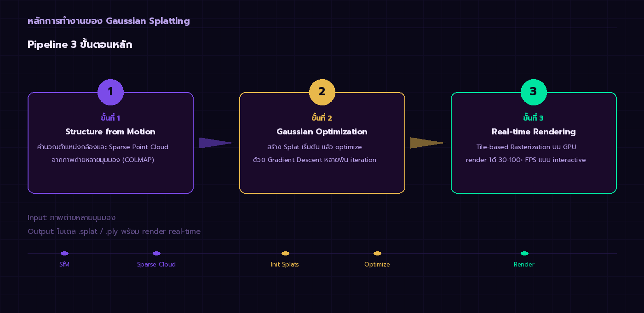644x313 pixels.
Task: Click the purple number 1 circle
Action: click(110, 92)
